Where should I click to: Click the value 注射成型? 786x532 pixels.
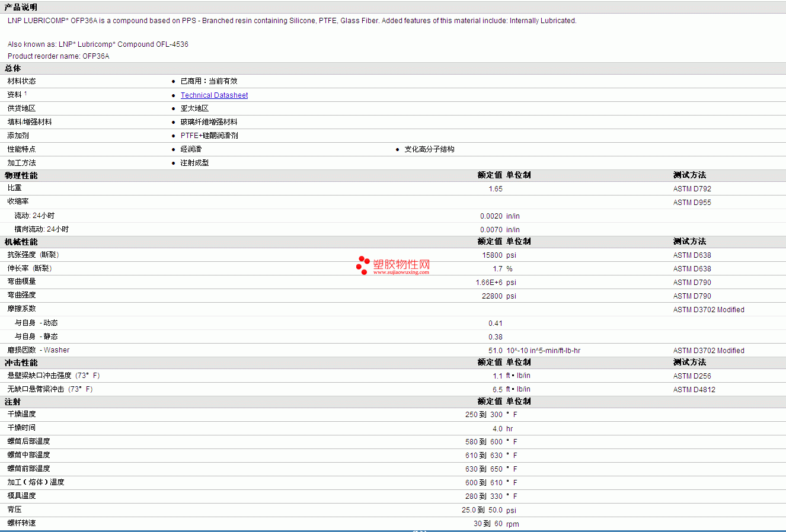194,163
